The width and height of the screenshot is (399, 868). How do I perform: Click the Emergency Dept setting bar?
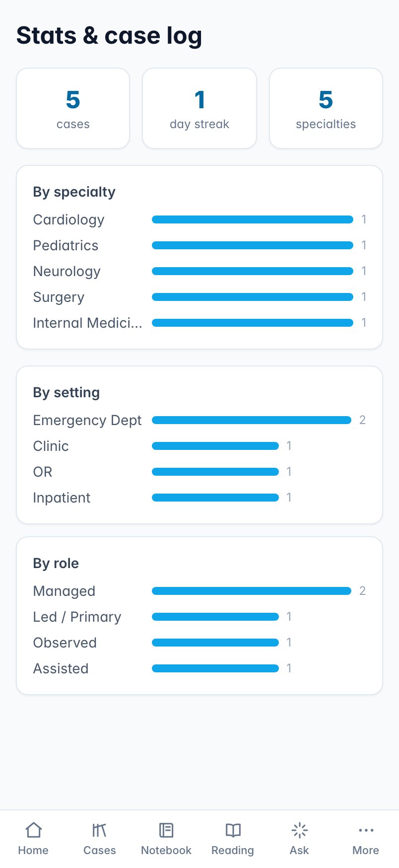tap(252, 420)
